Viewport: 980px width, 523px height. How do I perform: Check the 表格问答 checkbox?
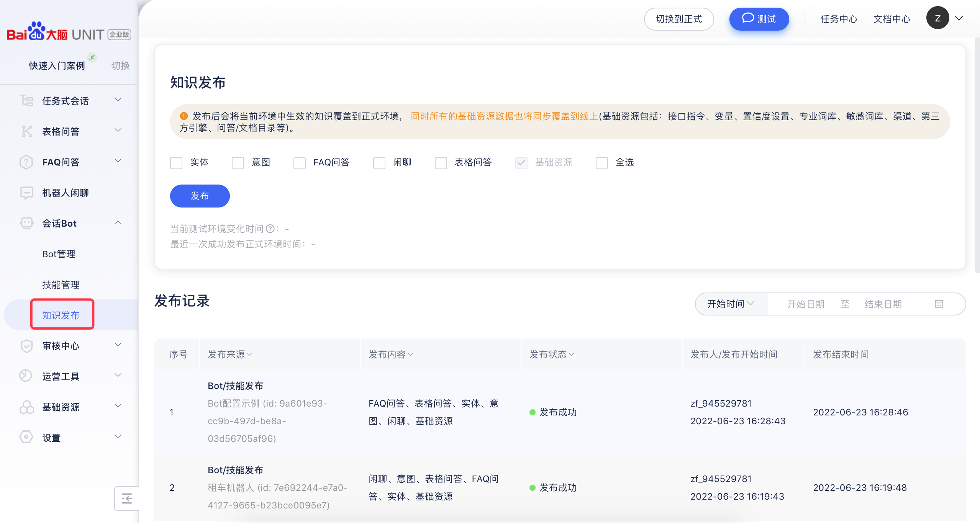(x=441, y=163)
